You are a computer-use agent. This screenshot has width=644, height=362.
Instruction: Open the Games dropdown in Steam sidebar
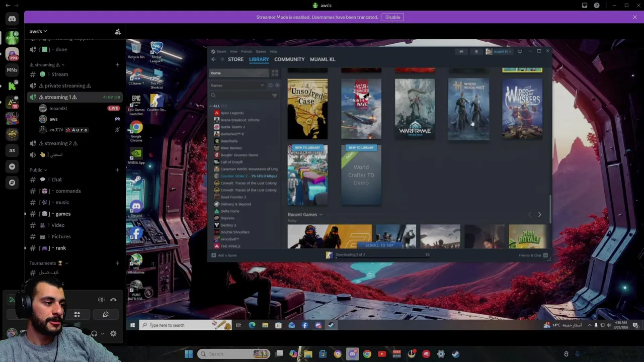coord(237,85)
